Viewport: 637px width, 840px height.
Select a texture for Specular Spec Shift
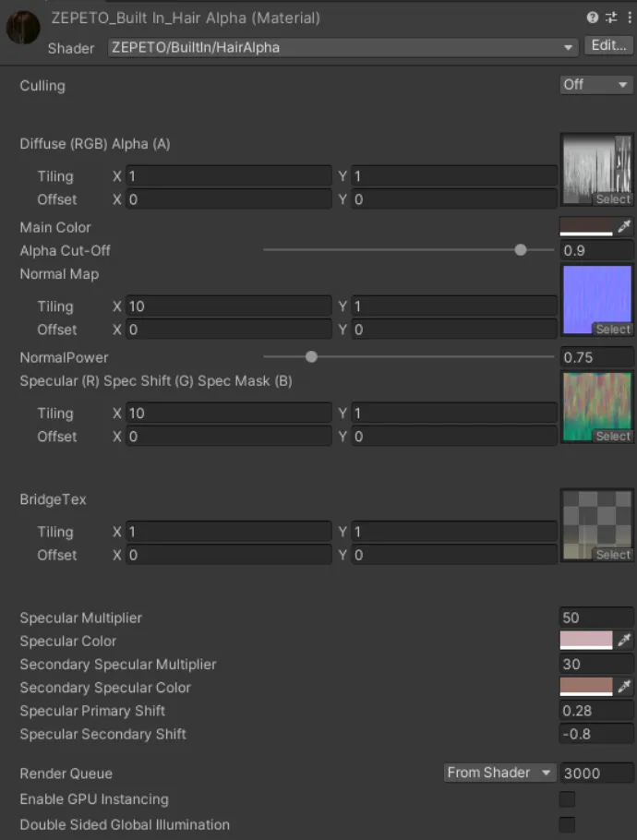(613, 437)
